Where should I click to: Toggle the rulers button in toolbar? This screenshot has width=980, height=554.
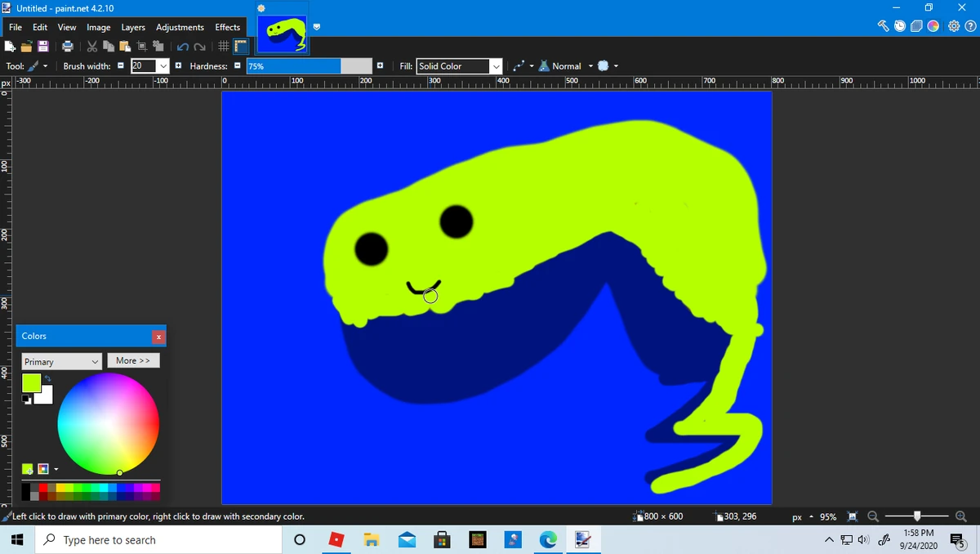241,47
